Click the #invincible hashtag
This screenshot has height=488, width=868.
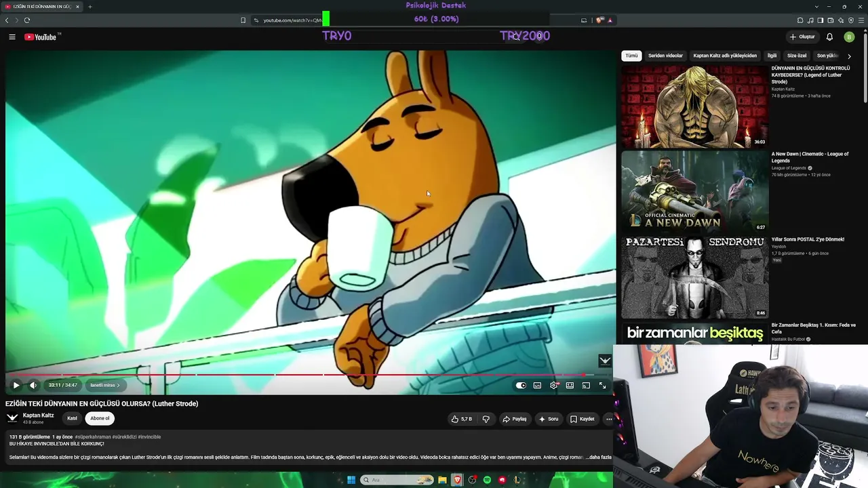[149, 437]
